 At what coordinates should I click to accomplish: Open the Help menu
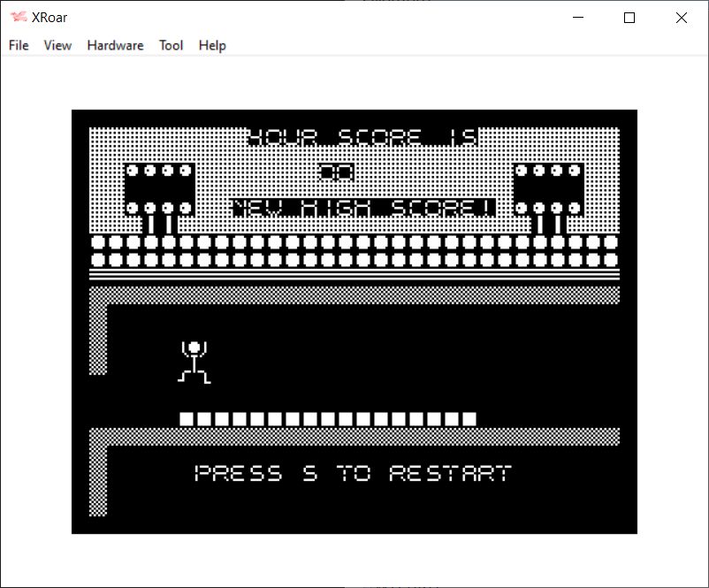tap(212, 45)
